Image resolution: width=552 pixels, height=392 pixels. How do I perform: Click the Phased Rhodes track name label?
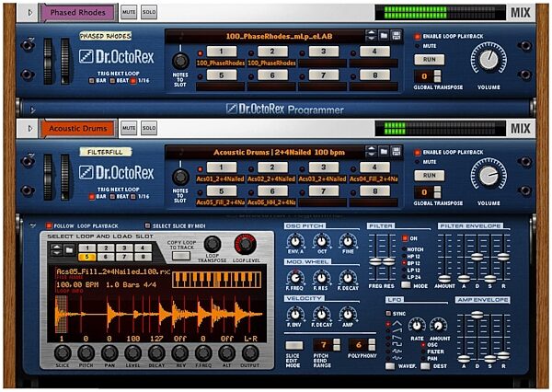click(77, 13)
